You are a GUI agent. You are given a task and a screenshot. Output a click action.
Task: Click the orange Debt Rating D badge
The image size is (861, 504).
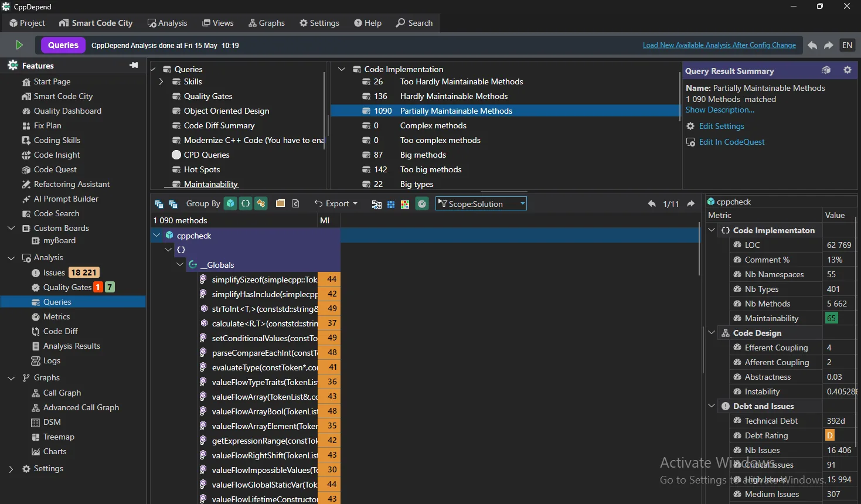[x=830, y=435]
